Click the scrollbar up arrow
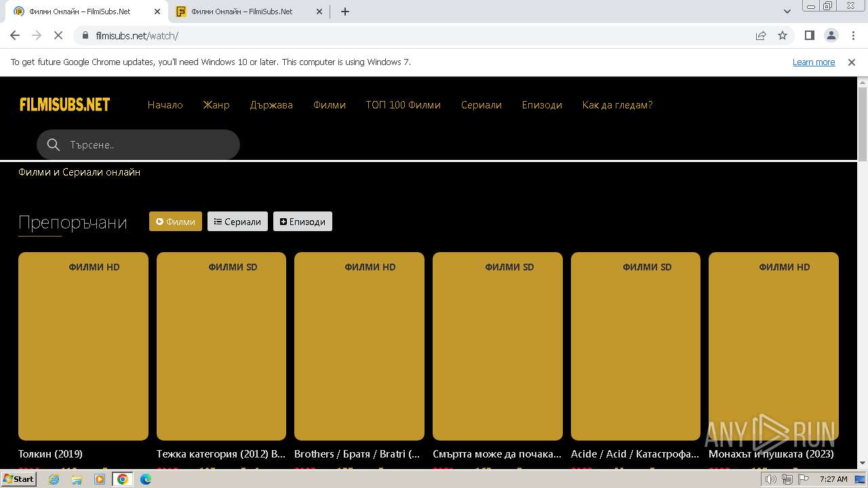This screenshot has height=488, width=868. coord(863,82)
